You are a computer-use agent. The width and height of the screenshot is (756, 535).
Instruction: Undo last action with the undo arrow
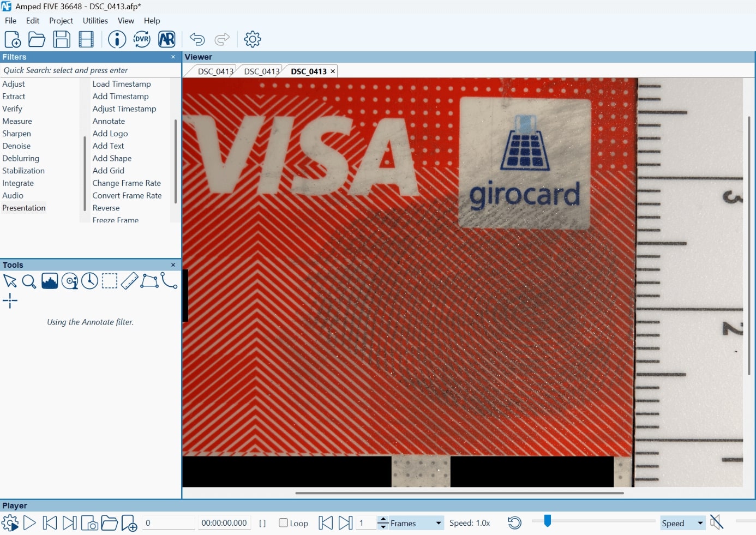pyautogui.click(x=197, y=39)
